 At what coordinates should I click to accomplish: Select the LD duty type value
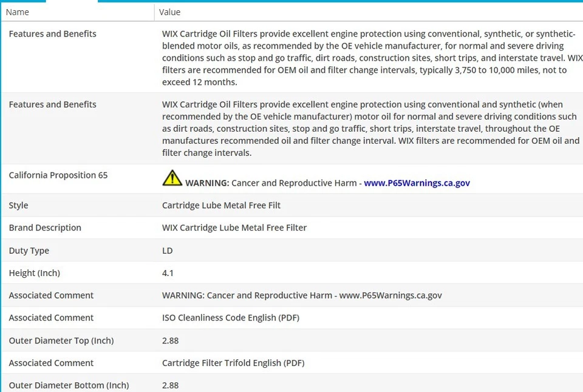(168, 251)
